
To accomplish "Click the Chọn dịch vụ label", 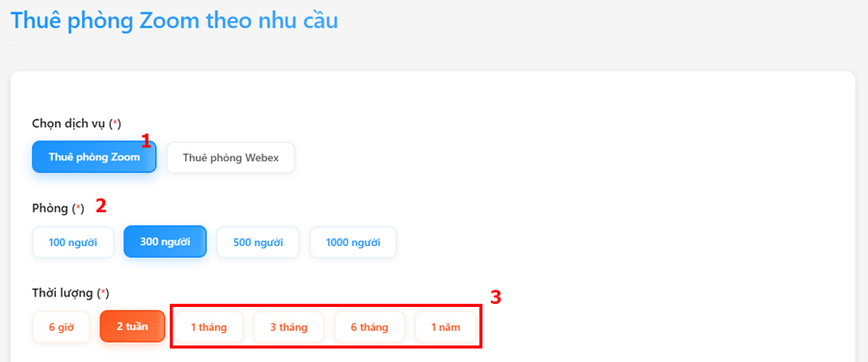I will click(76, 124).
